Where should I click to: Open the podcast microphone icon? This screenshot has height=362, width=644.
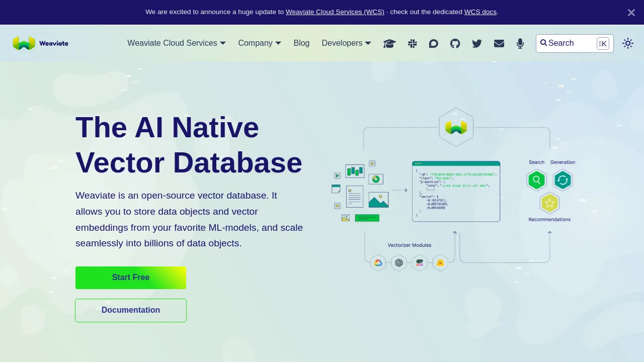point(520,44)
